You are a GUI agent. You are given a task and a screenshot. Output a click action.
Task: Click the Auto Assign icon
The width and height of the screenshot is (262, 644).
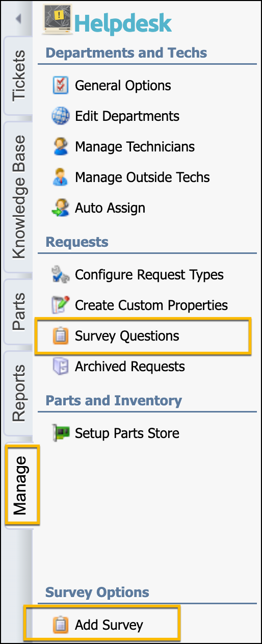point(61,208)
